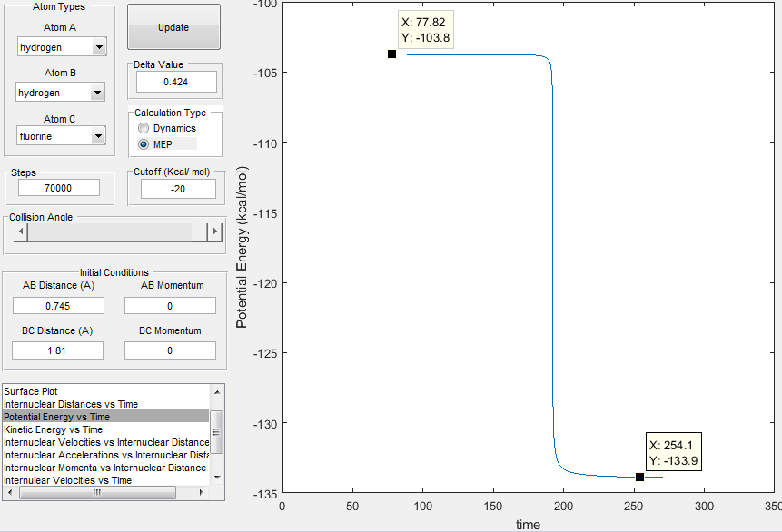Click the Collision Angle slider left arrow
This screenshot has height=532, width=782.
[21, 232]
